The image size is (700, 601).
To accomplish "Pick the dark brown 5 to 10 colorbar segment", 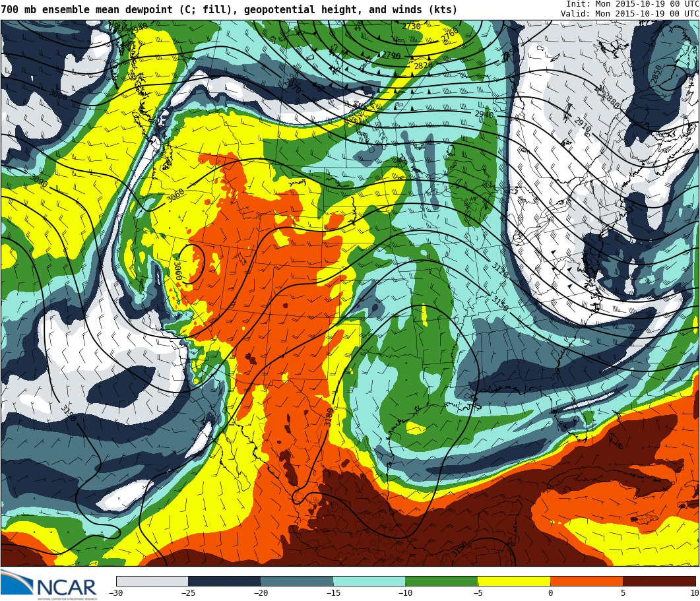I will [x=659, y=581].
